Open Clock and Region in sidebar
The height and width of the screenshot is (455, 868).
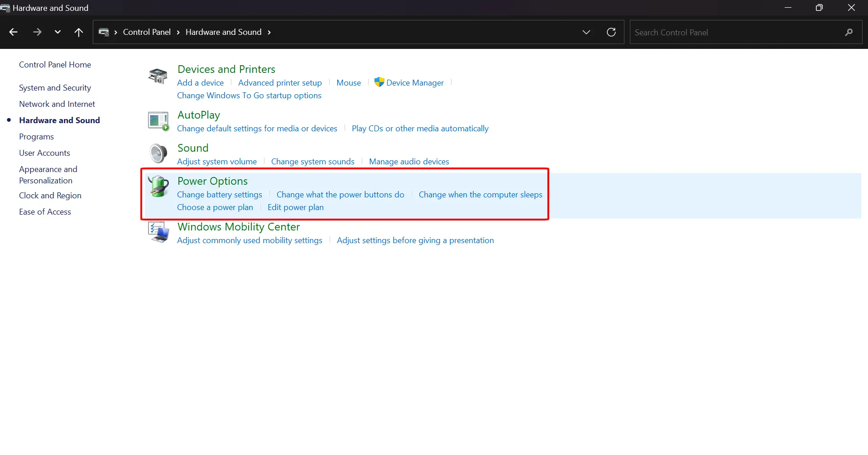point(50,196)
